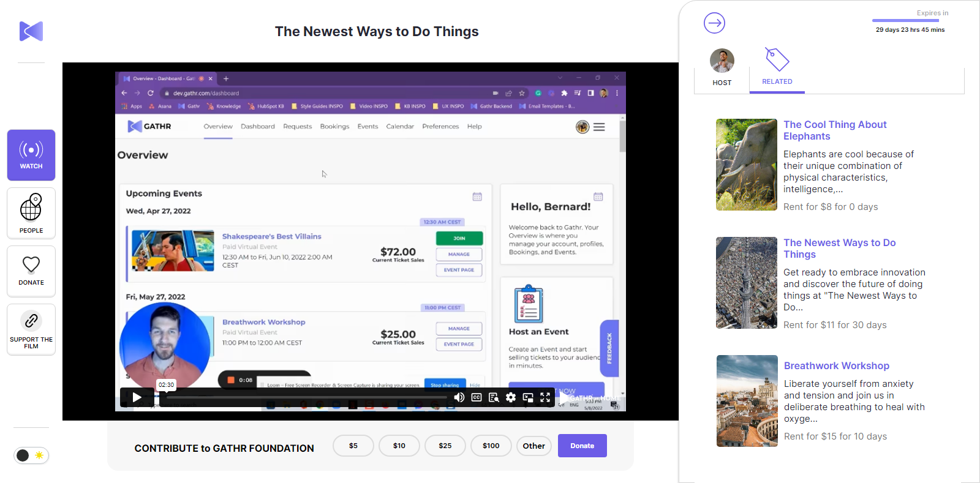The image size is (980, 483).
Task: Toggle closed captions on the video
Action: (x=477, y=397)
